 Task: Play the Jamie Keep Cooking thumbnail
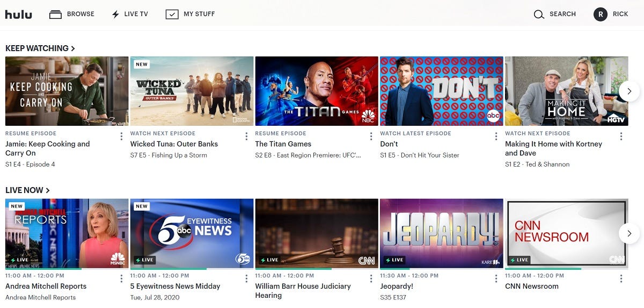(67, 91)
